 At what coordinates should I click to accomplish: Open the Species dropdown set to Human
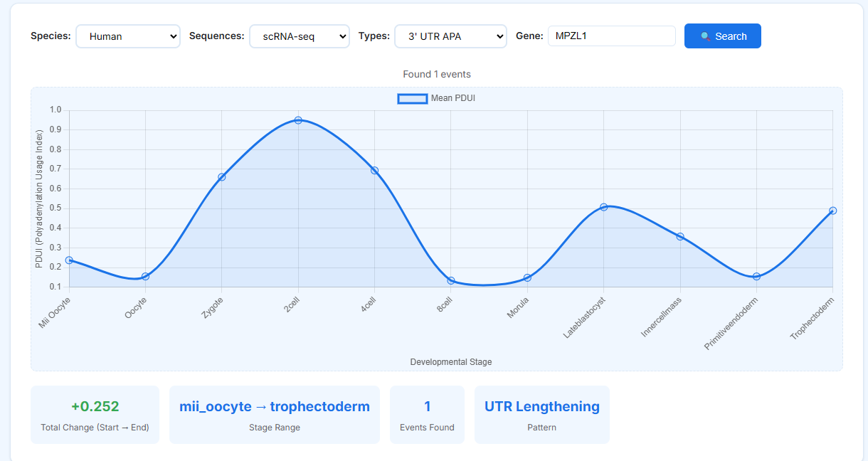click(128, 36)
